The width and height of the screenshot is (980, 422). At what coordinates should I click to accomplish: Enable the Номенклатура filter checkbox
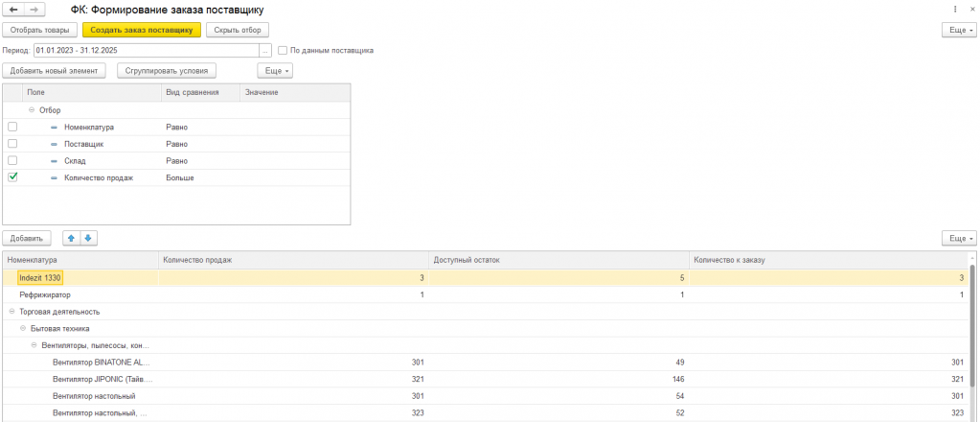[12, 127]
